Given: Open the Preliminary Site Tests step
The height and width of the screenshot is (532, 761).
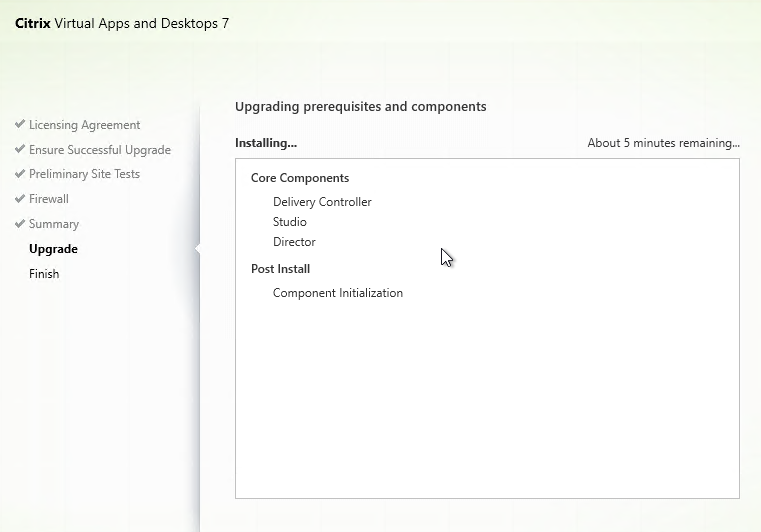Looking at the screenshot, I should coord(84,174).
